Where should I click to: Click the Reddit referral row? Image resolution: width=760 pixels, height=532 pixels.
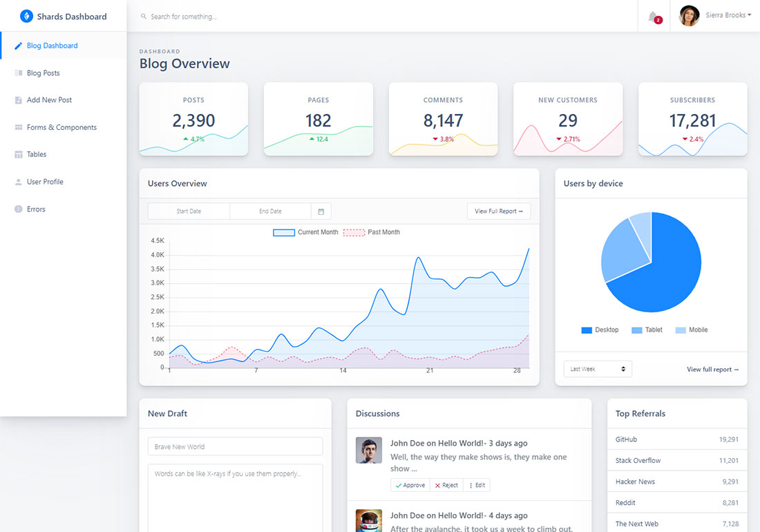click(x=677, y=503)
